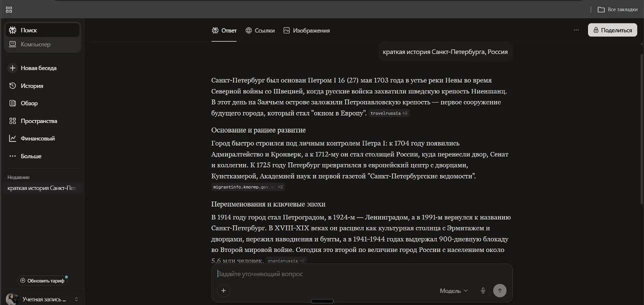This screenshot has height=305, width=644.
Task: Click the plus attach icon in input box
Action: tap(223, 290)
